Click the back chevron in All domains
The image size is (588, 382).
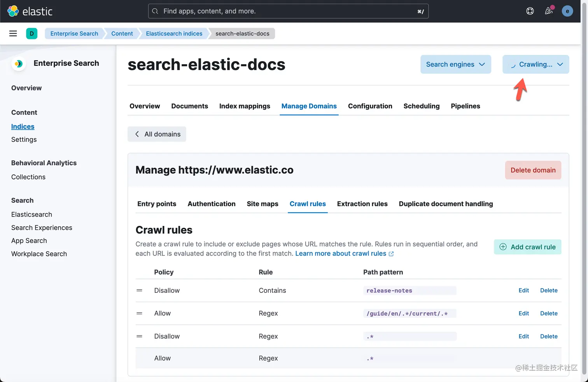point(137,134)
